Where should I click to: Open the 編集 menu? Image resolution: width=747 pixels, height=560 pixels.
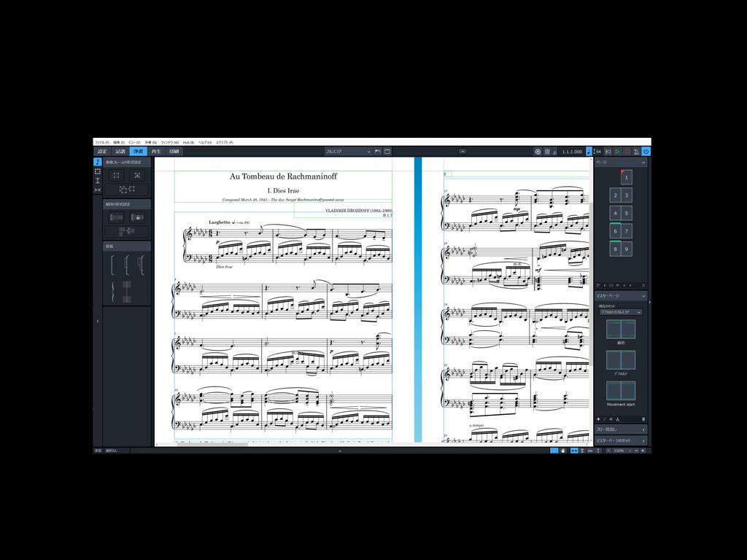point(119,142)
